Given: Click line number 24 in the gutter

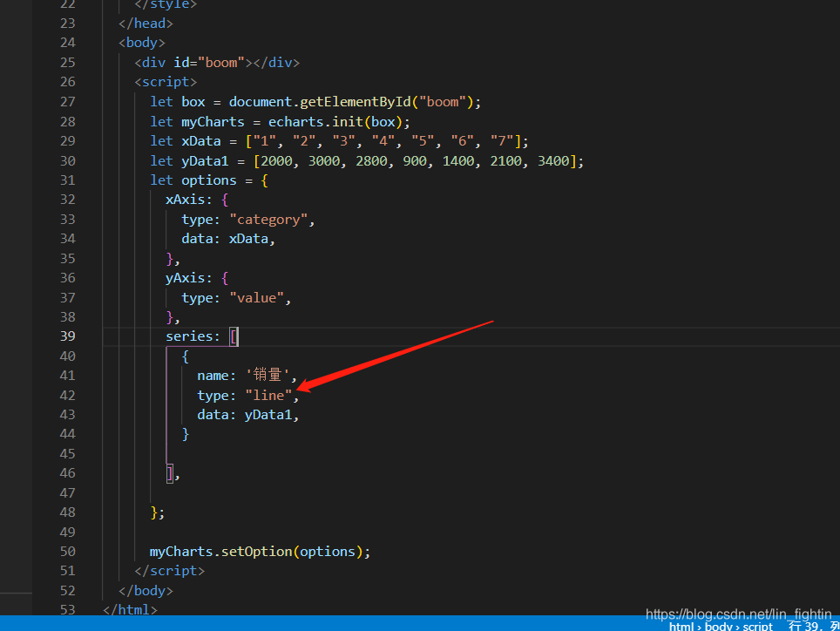Looking at the screenshot, I should 67,43.
